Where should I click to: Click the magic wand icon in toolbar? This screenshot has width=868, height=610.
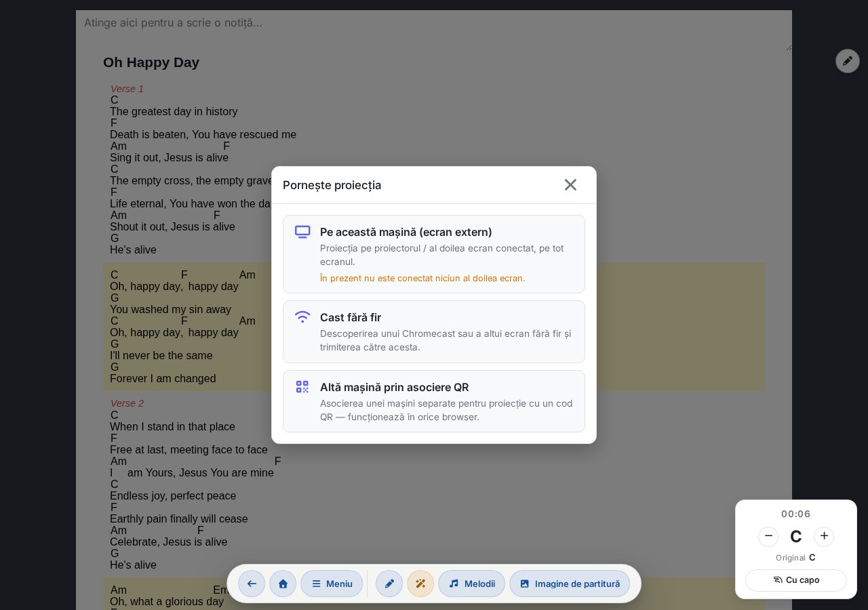tap(420, 584)
